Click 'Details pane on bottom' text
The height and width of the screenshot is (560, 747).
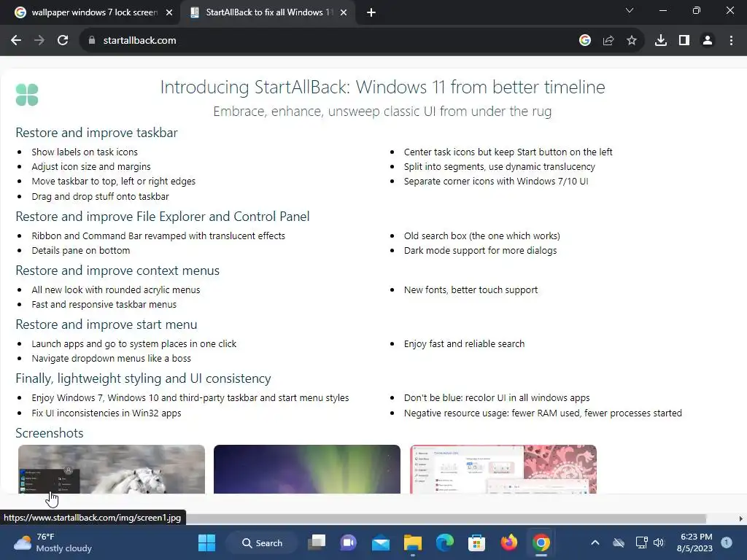pyautogui.click(x=81, y=251)
